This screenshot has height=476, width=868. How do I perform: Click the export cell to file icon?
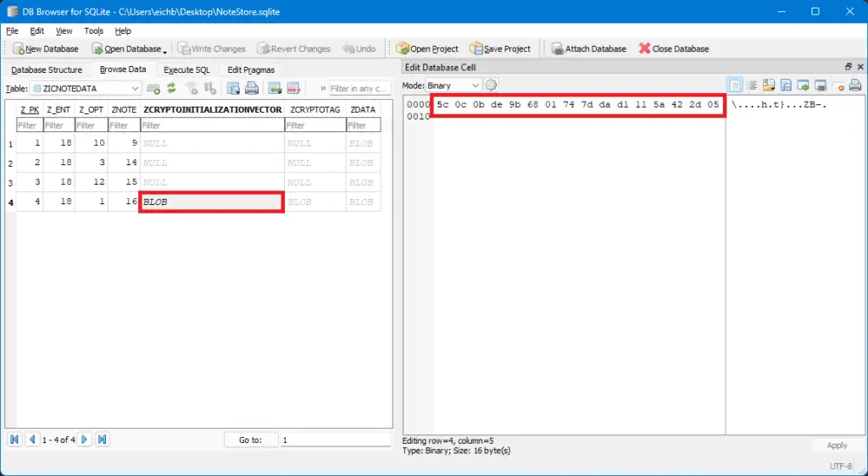pyautogui.click(x=786, y=86)
